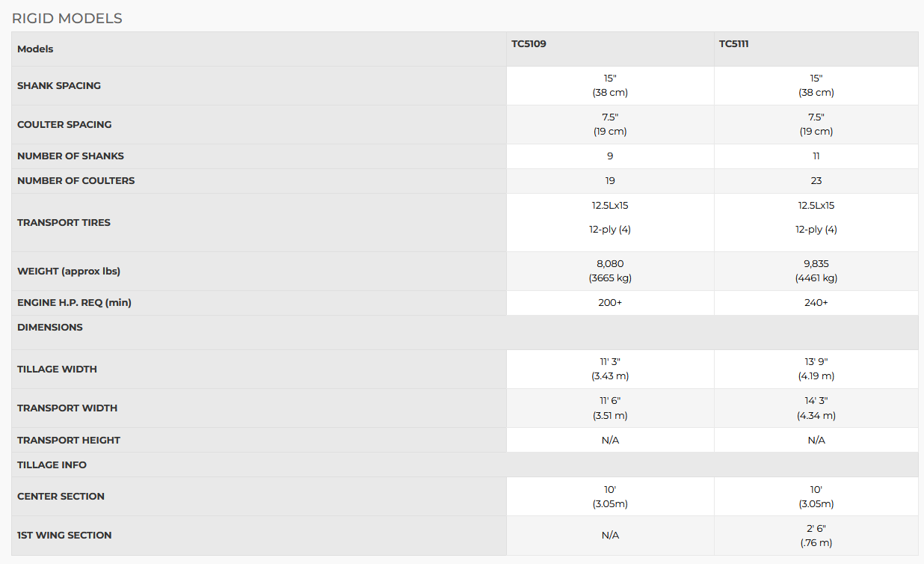924x564 pixels.
Task: Click the RIGID MODELS heading
Action: [x=67, y=19]
